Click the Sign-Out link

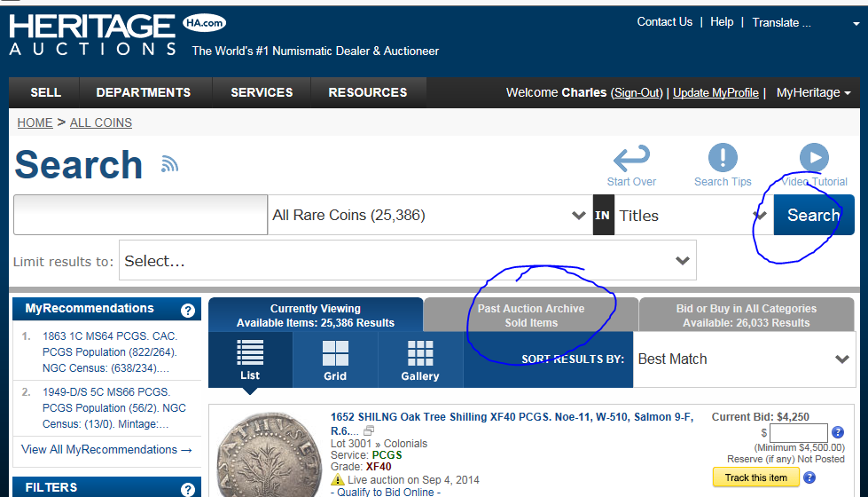[x=637, y=92]
